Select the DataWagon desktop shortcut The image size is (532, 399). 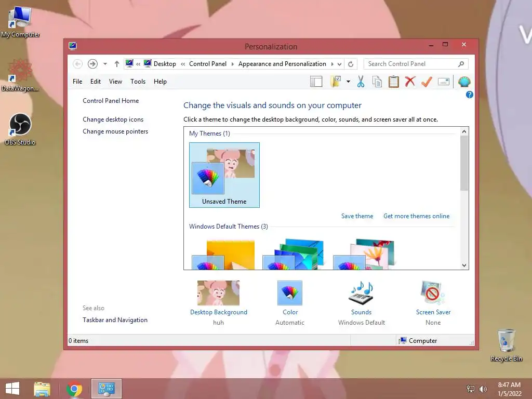click(20, 75)
